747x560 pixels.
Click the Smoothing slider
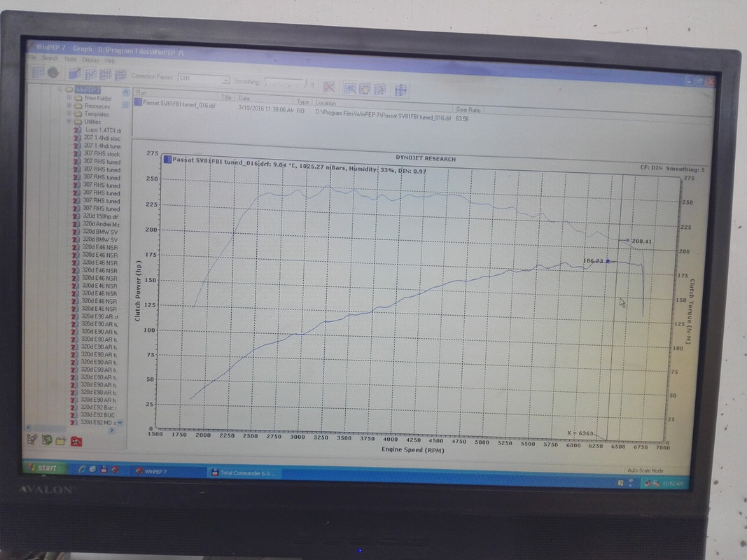(285, 83)
